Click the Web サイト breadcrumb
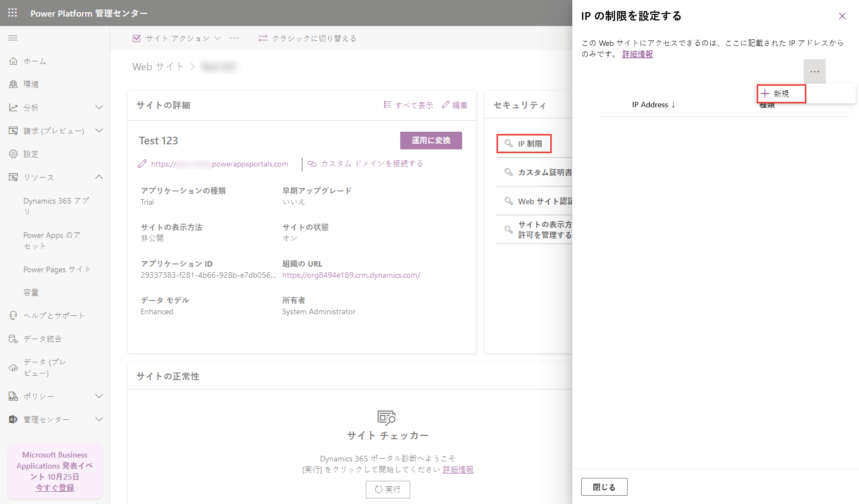Viewport: 859px width, 504px height. point(158,66)
